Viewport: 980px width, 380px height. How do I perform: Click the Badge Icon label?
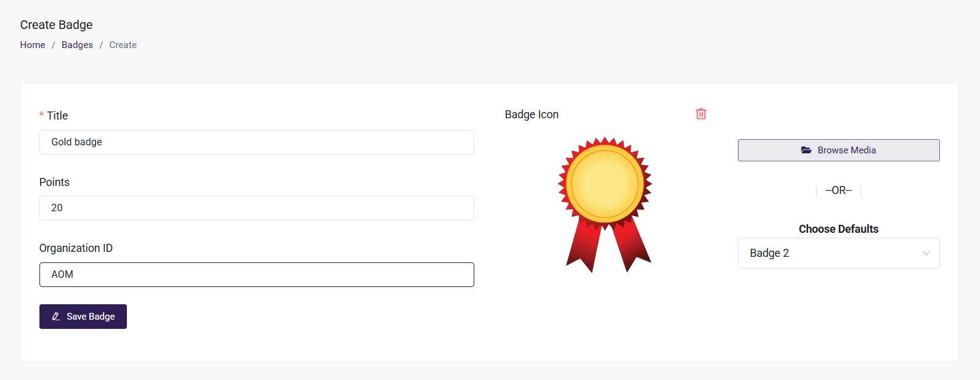click(532, 115)
